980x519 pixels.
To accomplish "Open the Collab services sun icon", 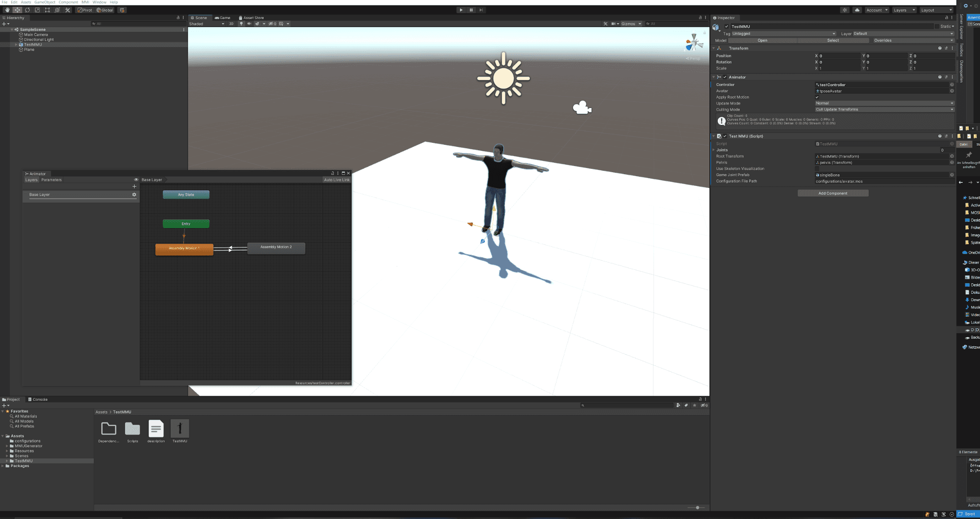I will pos(845,10).
